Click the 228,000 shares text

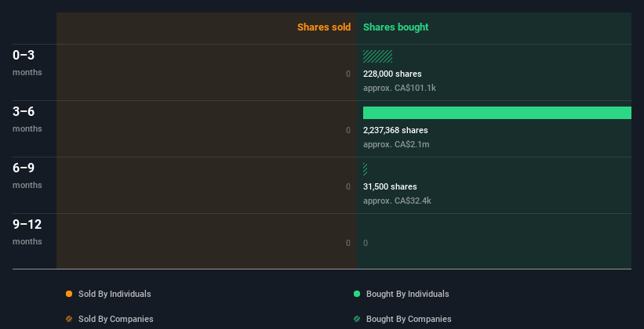(394, 74)
